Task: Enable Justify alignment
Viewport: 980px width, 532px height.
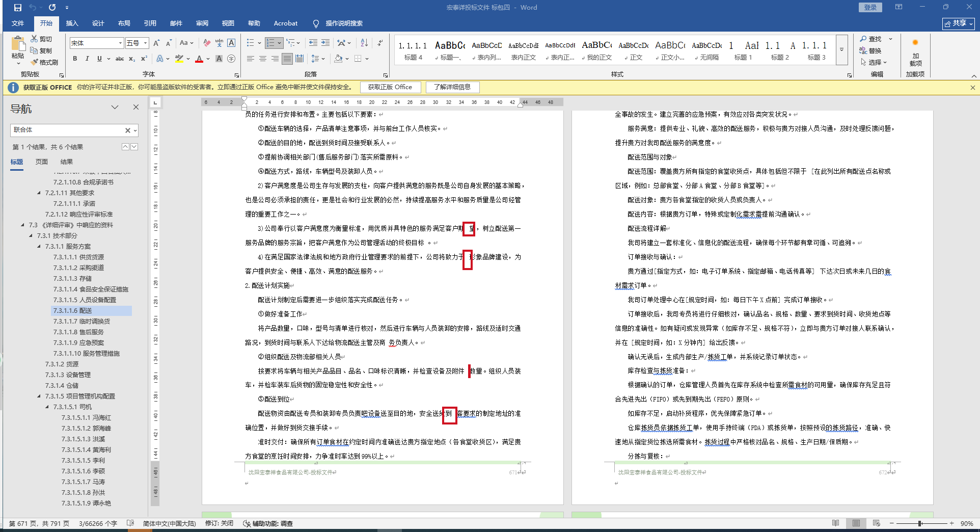Action: tap(287, 59)
